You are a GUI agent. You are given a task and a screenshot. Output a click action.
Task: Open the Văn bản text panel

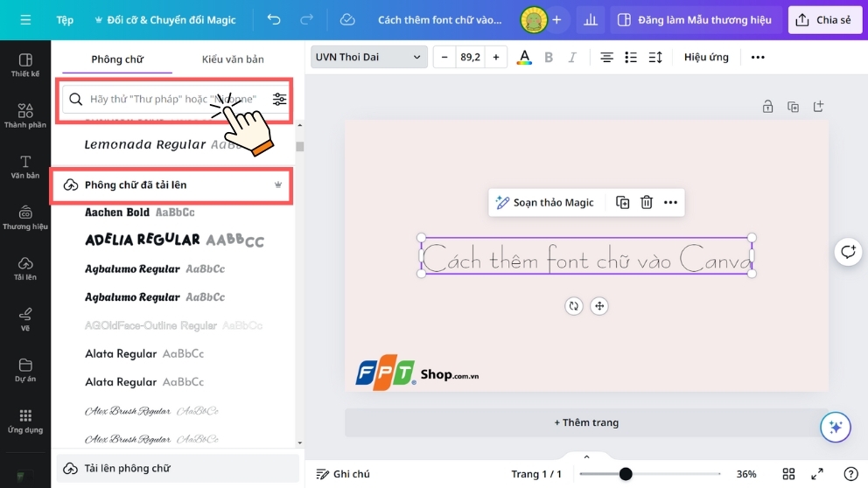tap(25, 167)
